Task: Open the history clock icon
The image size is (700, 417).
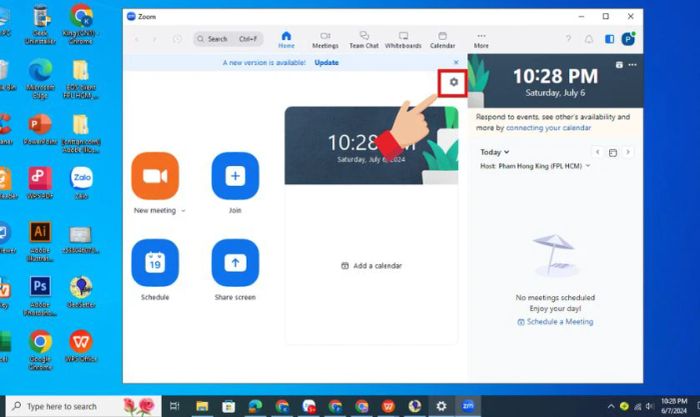Action: pyautogui.click(x=177, y=39)
